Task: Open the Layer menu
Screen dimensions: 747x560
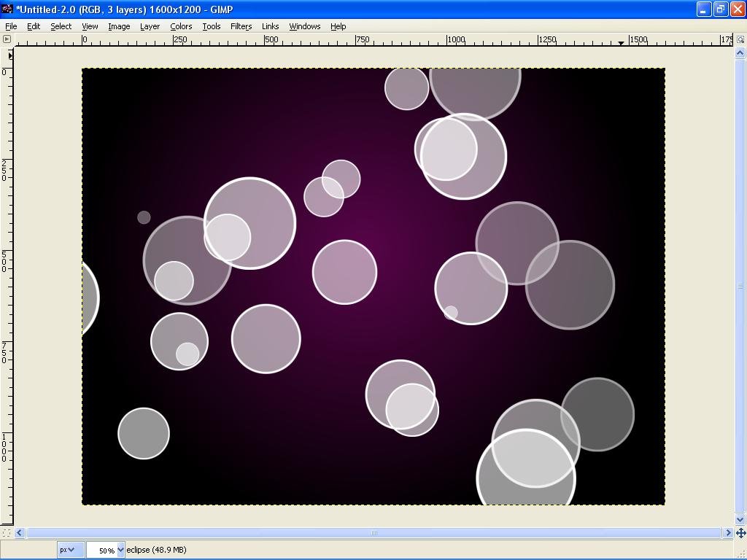Action: tap(150, 26)
